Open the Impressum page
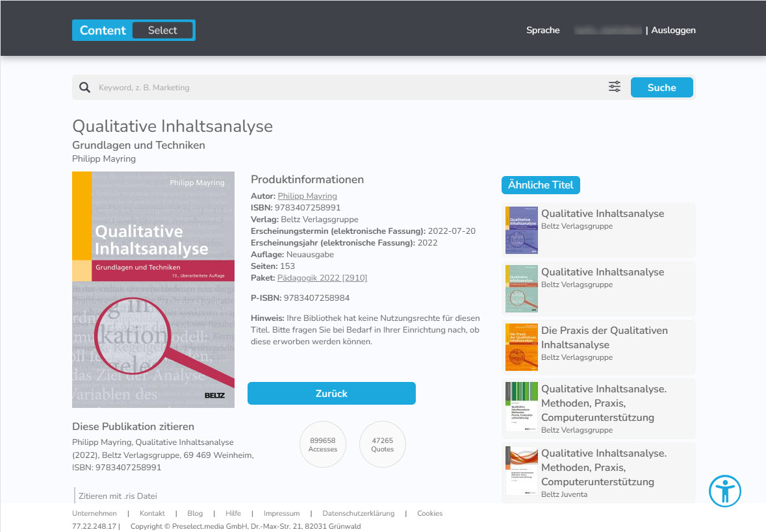766x532 pixels. click(281, 513)
